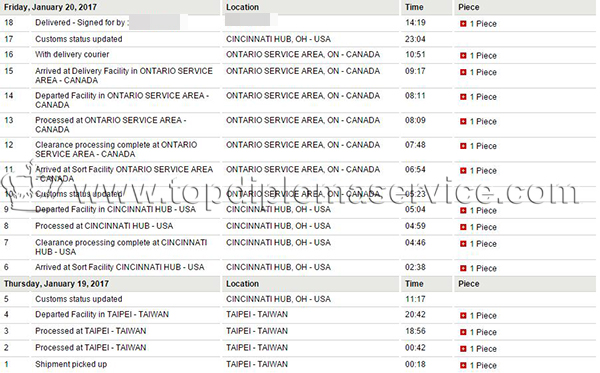Screen dimensions: 600x373
Task: Select 'Customs status updated' at 11:17
Action: point(79,299)
